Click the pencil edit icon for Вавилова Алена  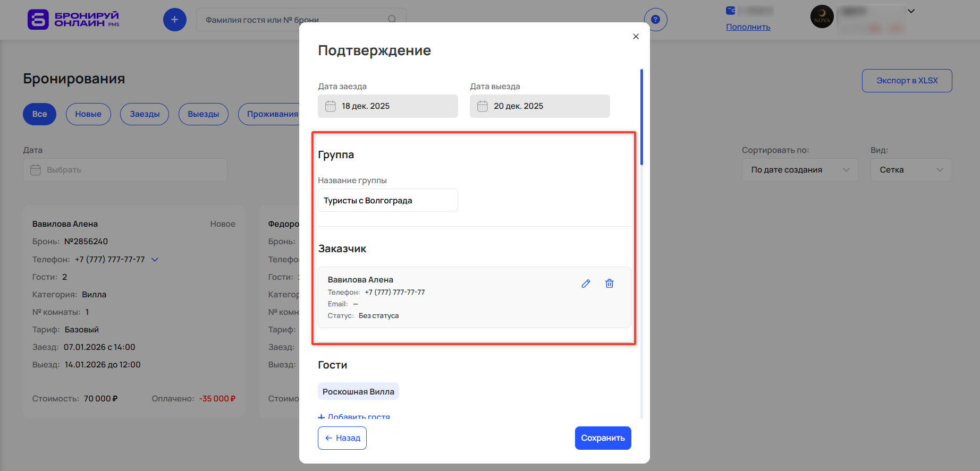point(586,284)
